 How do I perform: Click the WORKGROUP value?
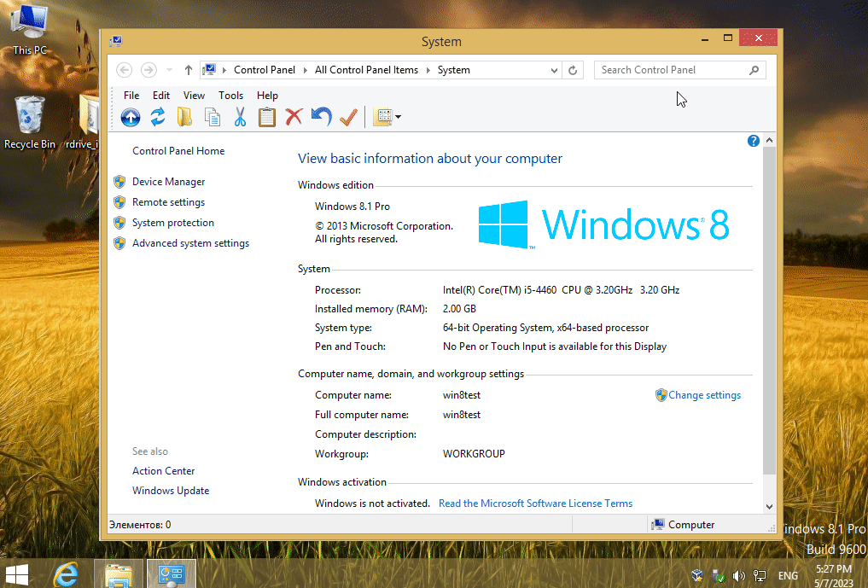[474, 454]
